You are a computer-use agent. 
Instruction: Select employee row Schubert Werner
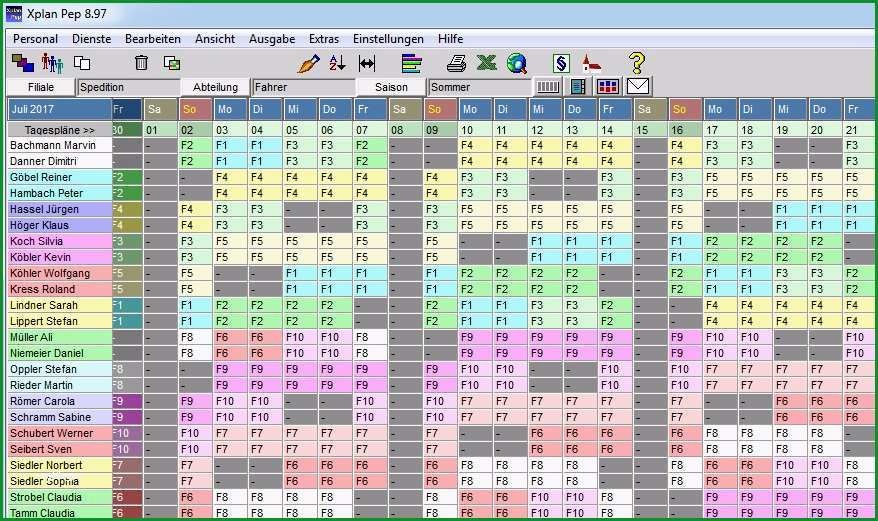click(x=59, y=433)
